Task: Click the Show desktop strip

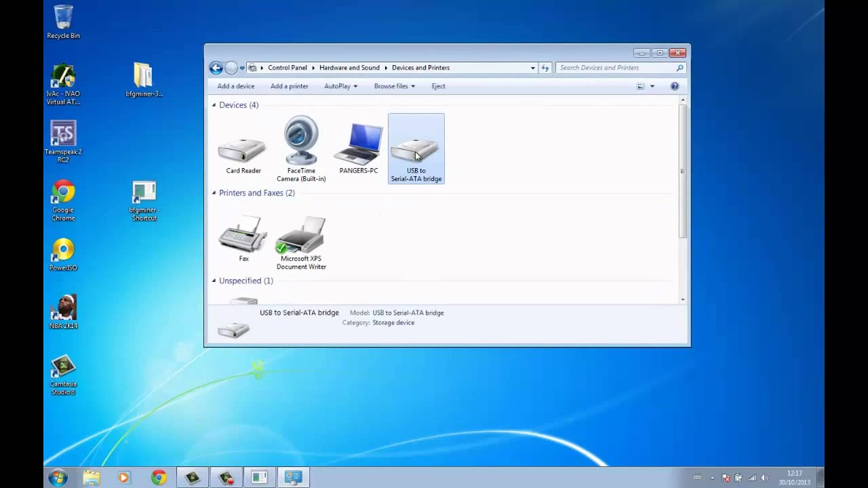Action: point(820,478)
